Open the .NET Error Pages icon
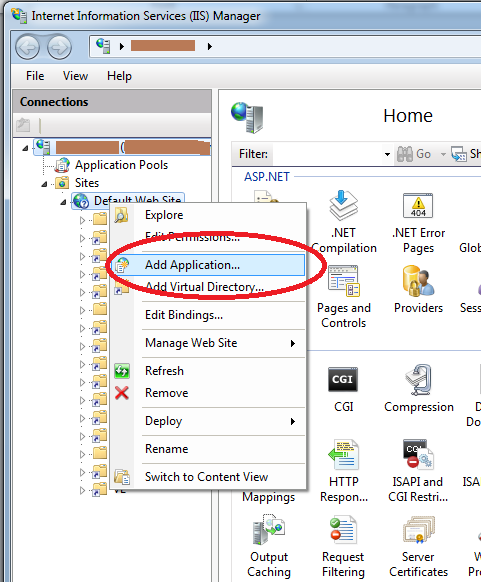The image size is (481, 582). click(418, 206)
